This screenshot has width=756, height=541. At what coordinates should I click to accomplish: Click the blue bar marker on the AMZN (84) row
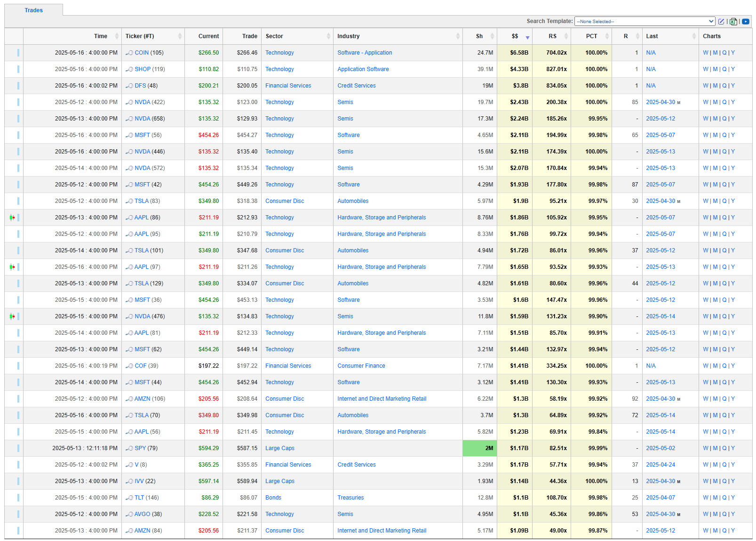coord(18,531)
